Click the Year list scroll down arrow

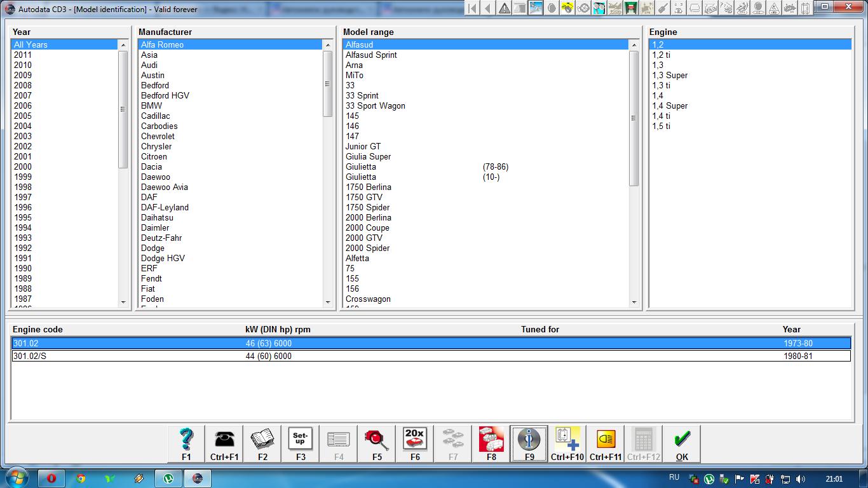pos(123,302)
